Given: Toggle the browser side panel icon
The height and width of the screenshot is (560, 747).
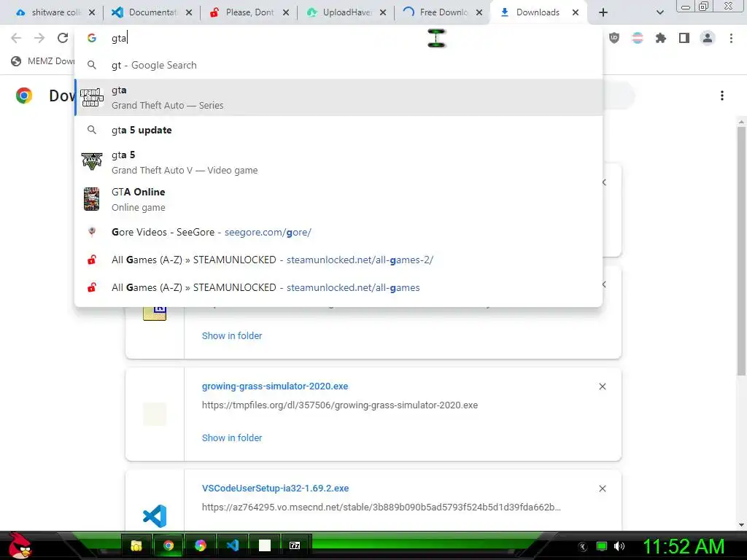Looking at the screenshot, I should pyautogui.click(x=684, y=38).
